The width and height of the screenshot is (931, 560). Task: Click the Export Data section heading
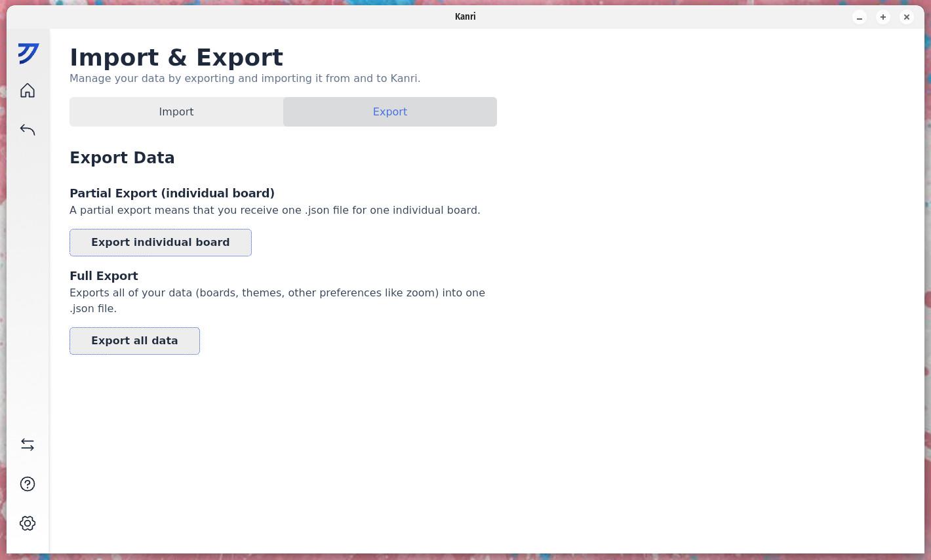[x=122, y=158]
